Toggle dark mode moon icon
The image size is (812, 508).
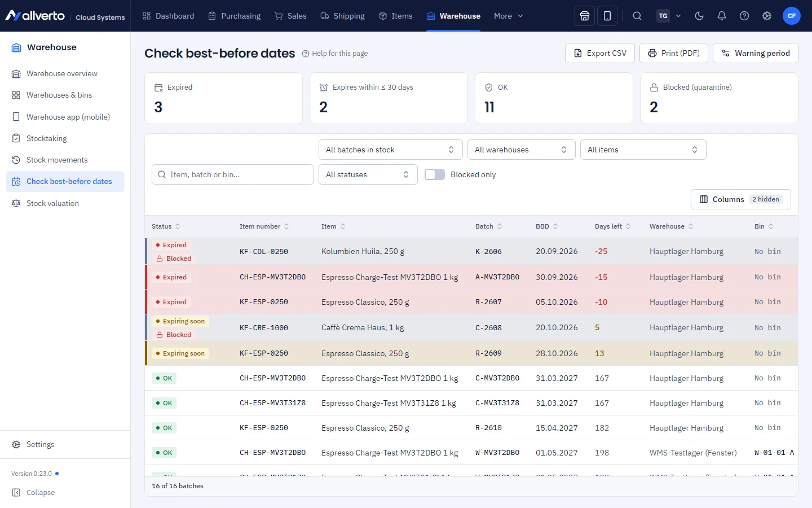tap(699, 16)
